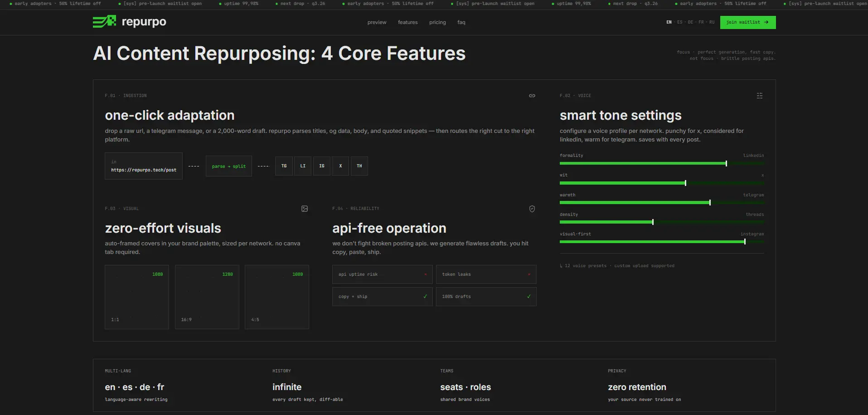Switch the language to DE
868x415 pixels.
(x=690, y=22)
